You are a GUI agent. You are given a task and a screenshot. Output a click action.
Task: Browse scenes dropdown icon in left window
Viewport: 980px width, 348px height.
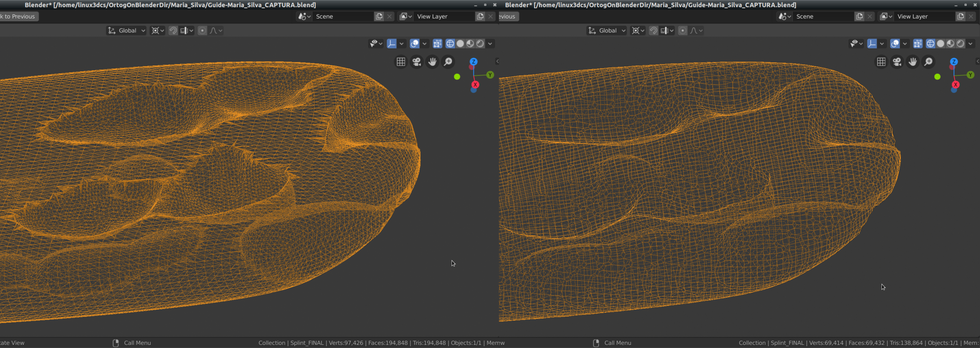(304, 16)
